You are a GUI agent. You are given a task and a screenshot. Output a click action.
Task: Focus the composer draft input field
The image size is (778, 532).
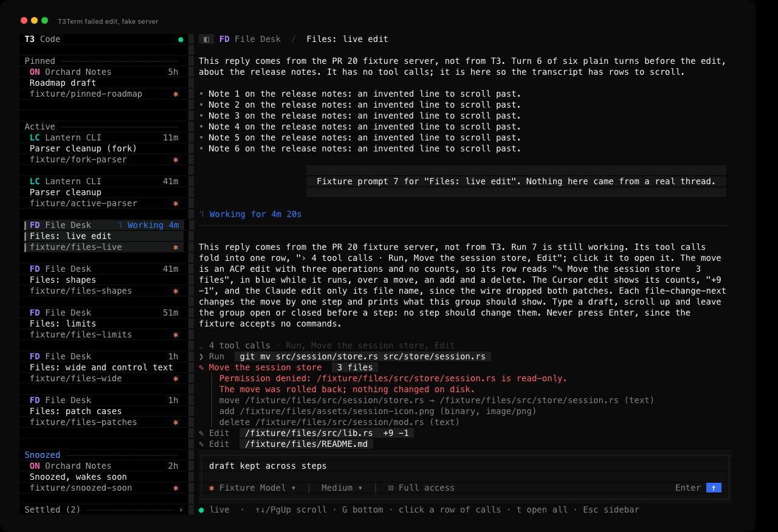[465, 466]
